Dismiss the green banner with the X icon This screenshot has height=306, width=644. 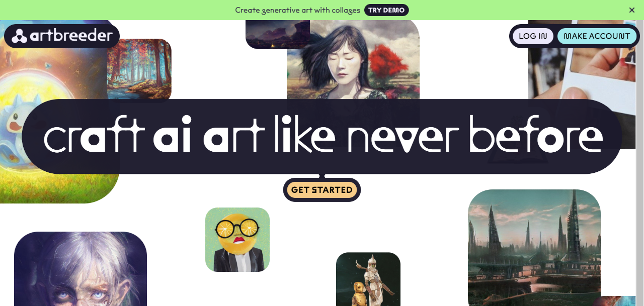click(x=632, y=10)
